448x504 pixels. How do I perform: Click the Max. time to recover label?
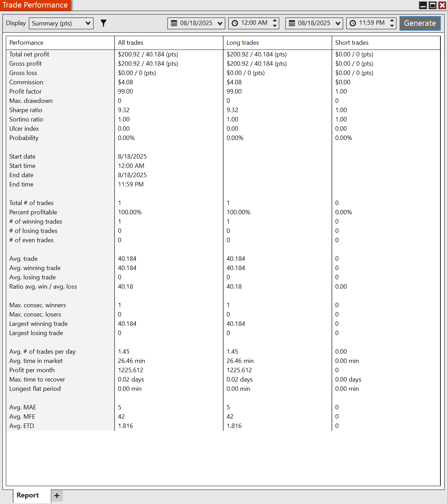tap(37, 379)
